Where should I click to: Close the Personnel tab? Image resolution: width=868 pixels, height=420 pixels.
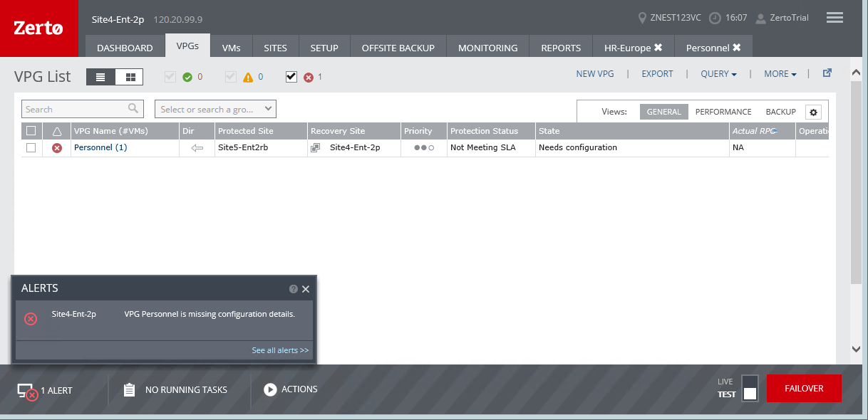click(737, 47)
